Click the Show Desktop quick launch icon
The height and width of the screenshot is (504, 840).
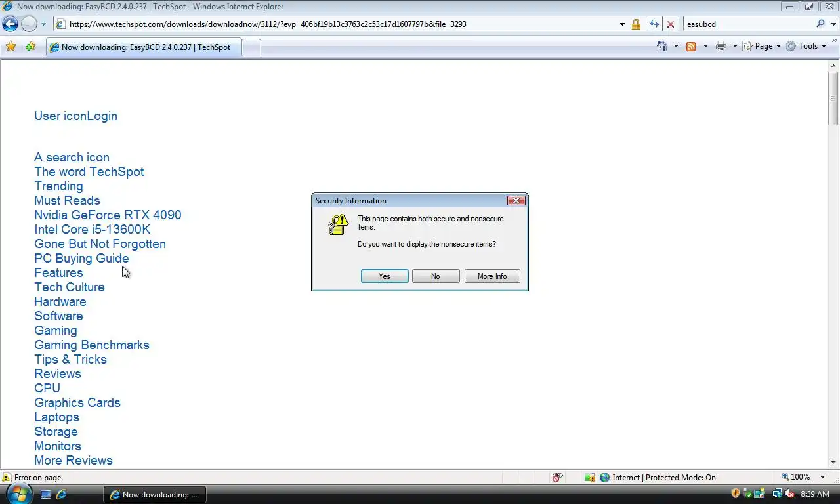46,495
